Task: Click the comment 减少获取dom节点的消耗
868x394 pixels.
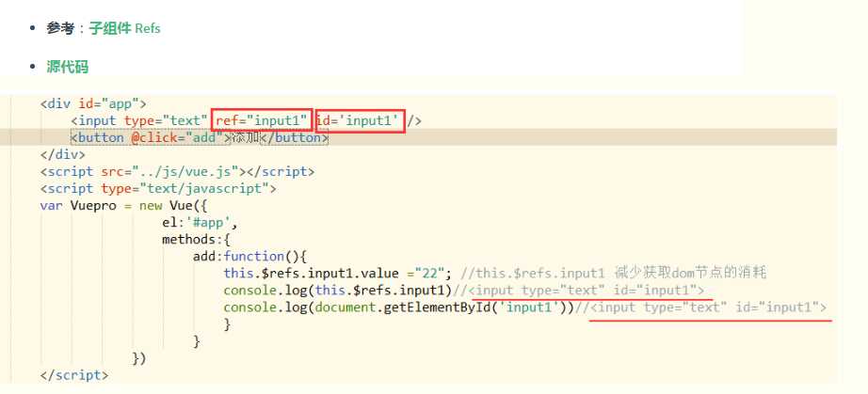Action: click(690, 274)
